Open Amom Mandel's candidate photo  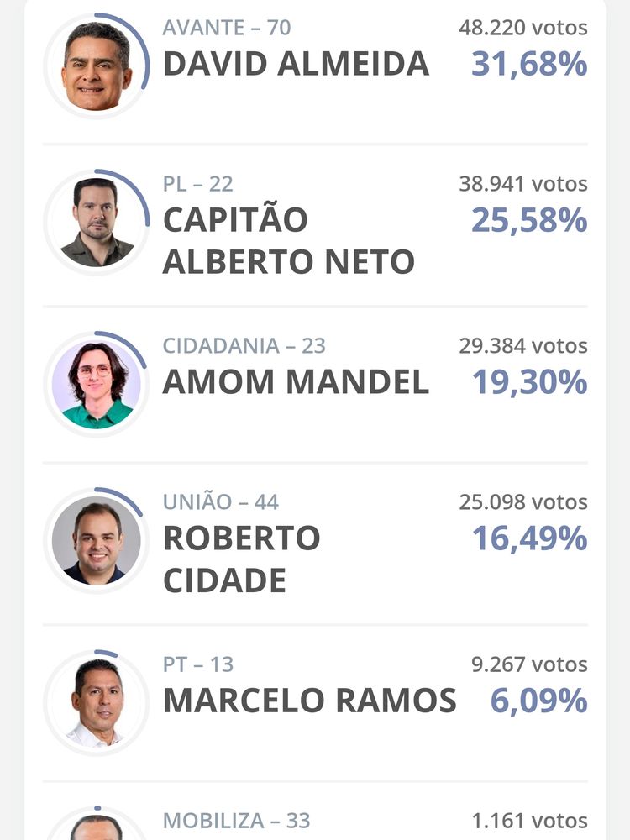point(97,384)
